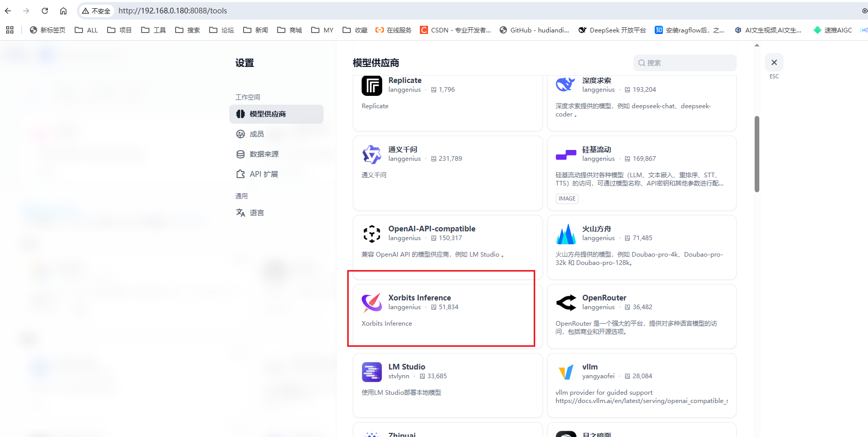
Task: Click the 通义千问 provider logo
Action: [372, 154]
